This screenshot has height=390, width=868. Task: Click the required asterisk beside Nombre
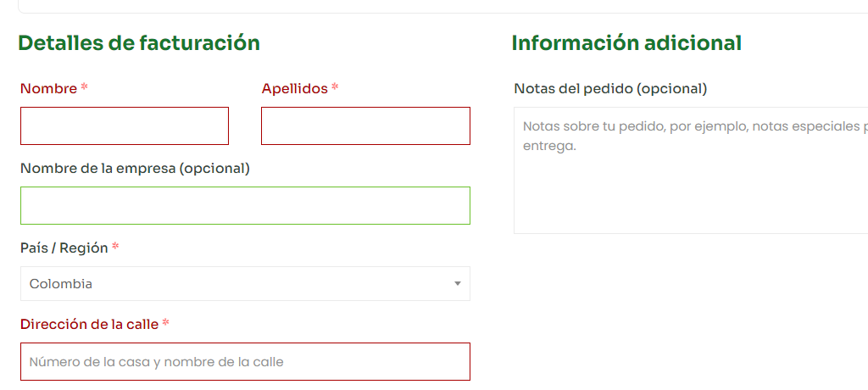(x=84, y=87)
